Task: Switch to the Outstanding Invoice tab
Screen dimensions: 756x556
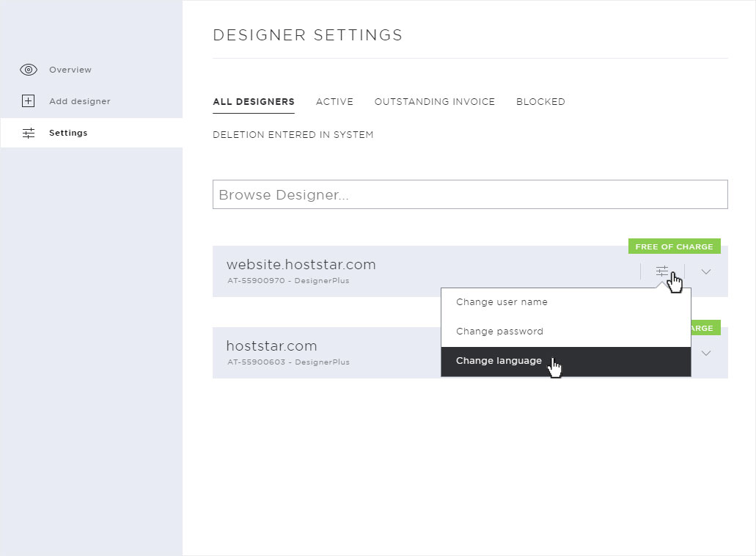Action: (434, 102)
